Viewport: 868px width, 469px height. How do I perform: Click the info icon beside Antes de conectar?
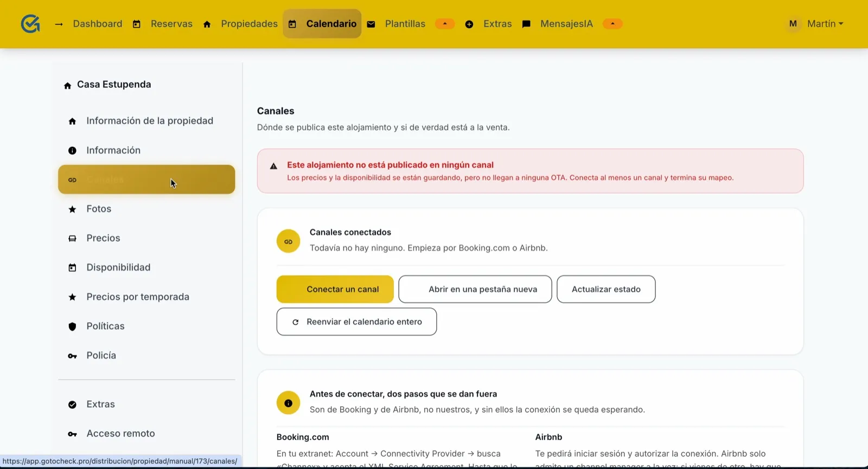point(289,403)
